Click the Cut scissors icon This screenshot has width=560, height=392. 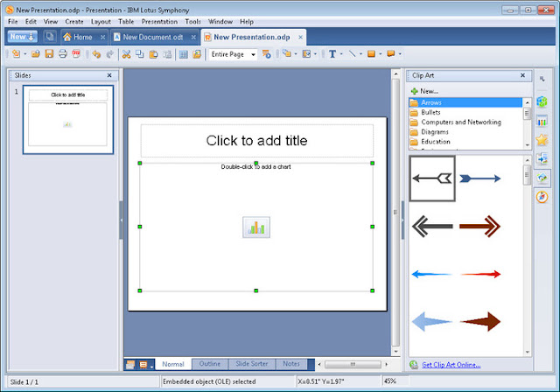coord(126,54)
